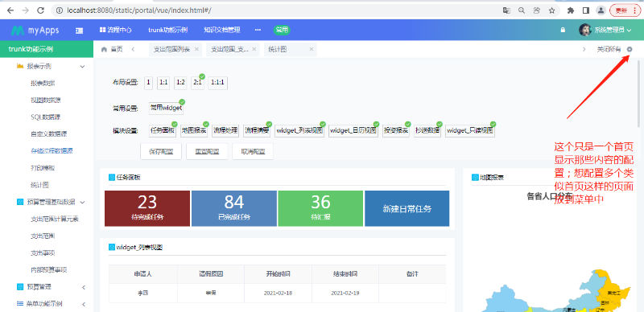Open the blue 84 已完成任务 tile

234,208
